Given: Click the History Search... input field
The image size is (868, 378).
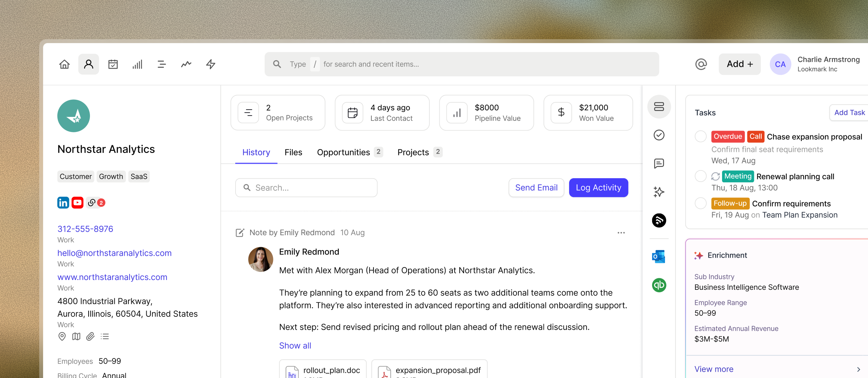Looking at the screenshot, I should (306, 188).
